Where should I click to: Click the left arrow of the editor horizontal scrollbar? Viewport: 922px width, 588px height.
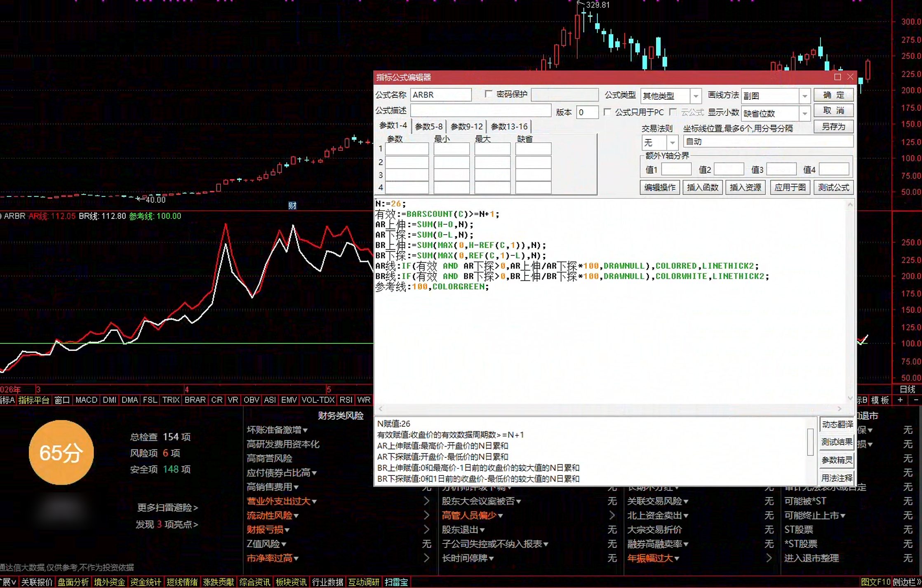tap(381, 409)
